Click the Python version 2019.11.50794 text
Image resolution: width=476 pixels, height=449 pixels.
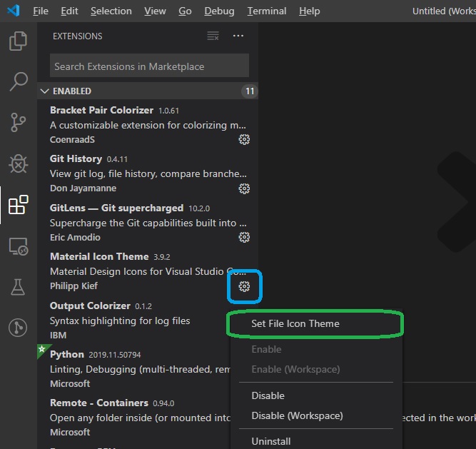[x=115, y=355]
